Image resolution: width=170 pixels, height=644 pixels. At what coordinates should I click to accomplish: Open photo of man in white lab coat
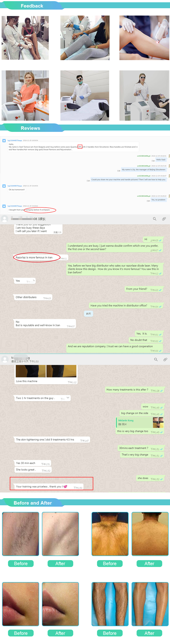coord(85,96)
